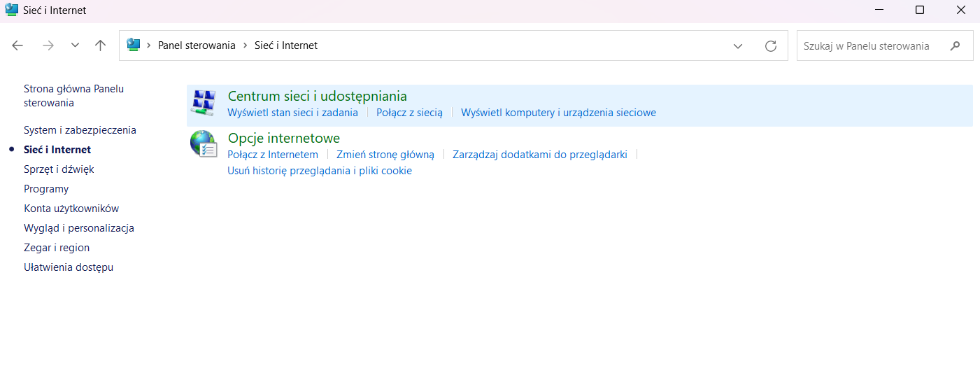Open the recent locations dropdown chevron
Image resolution: width=980 pixels, height=366 pixels.
pyautogui.click(x=76, y=45)
